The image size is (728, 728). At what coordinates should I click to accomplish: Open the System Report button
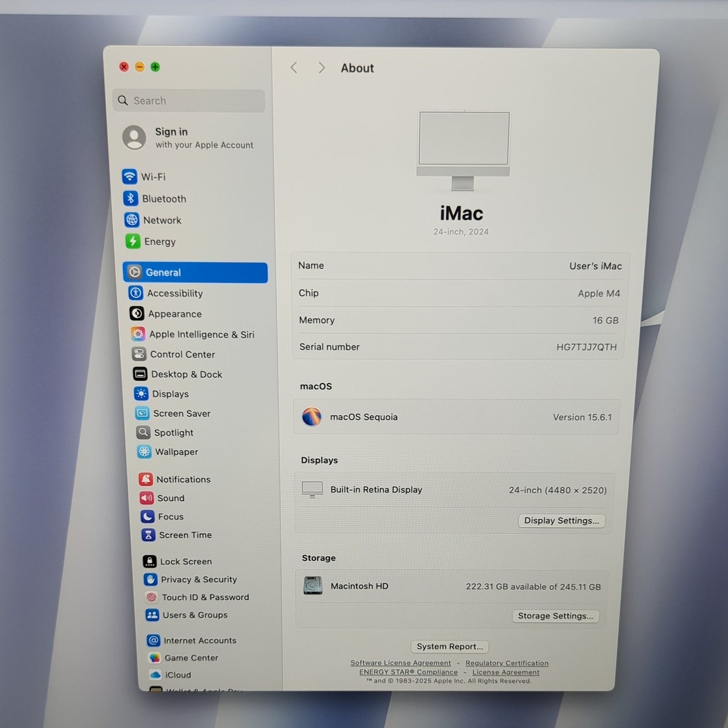pyautogui.click(x=450, y=646)
